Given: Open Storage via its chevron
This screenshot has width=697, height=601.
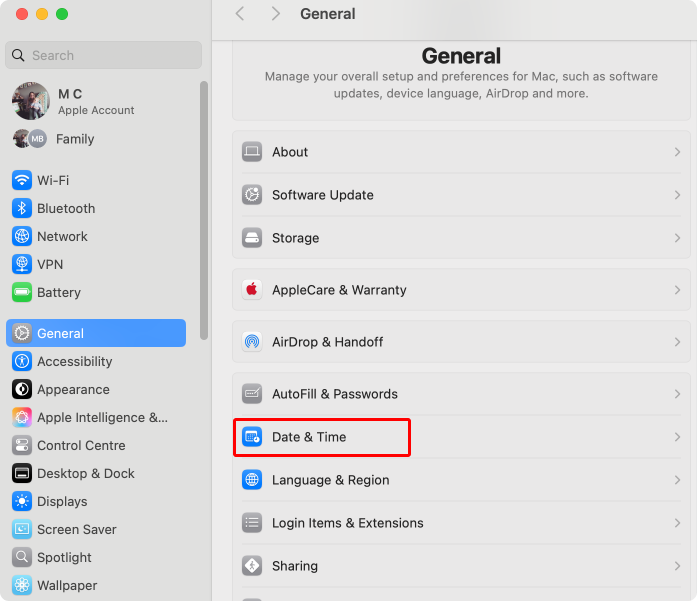Looking at the screenshot, I should point(677,238).
